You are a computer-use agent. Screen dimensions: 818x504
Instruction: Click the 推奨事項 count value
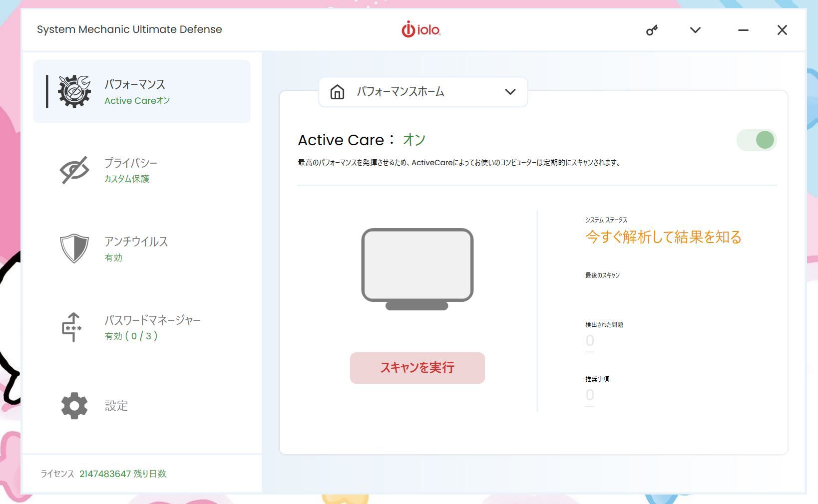(x=590, y=395)
